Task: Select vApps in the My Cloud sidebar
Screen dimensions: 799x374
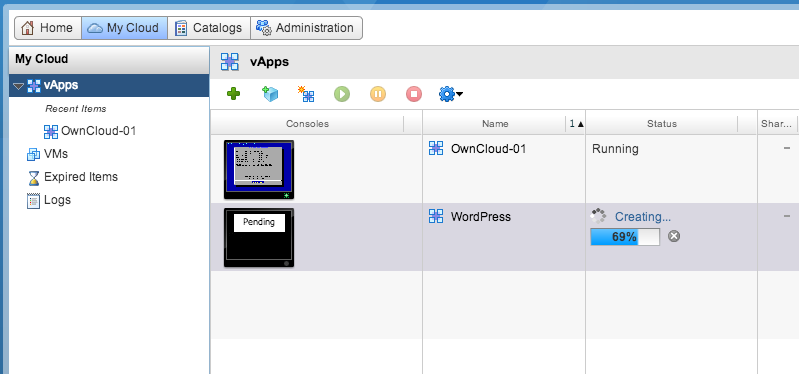Action: 109,86
